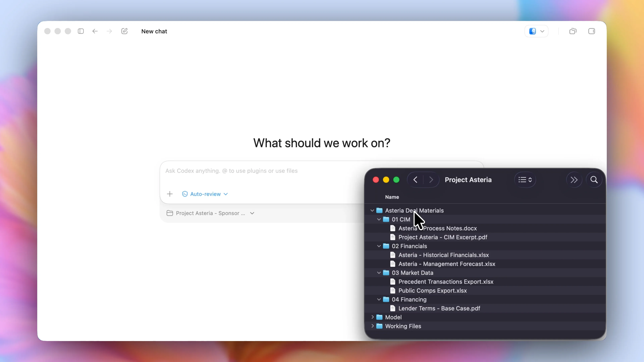Open Finder search magnifier icon
Image resolution: width=644 pixels, height=362 pixels.
(594, 180)
